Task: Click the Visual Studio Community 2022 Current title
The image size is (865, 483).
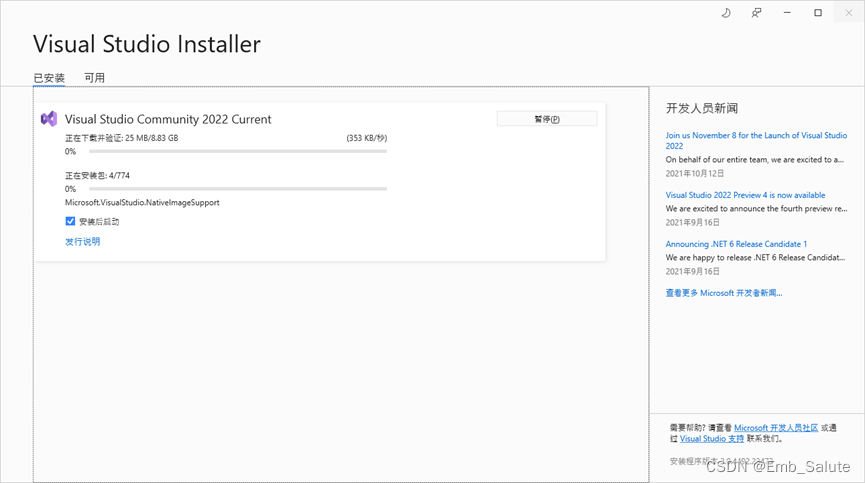Action: coord(168,119)
